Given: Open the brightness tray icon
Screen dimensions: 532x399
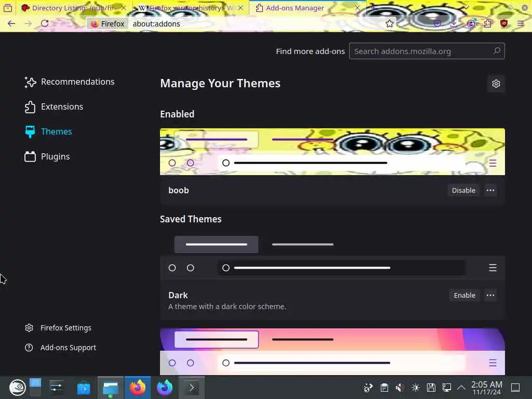Looking at the screenshot, I should click(415, 388).
